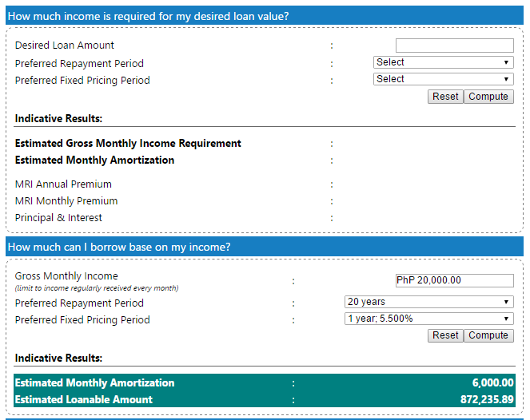Click 'Estimated Gross Monthly Income Requirement' label
530x420 pixels.
point(128,144)
